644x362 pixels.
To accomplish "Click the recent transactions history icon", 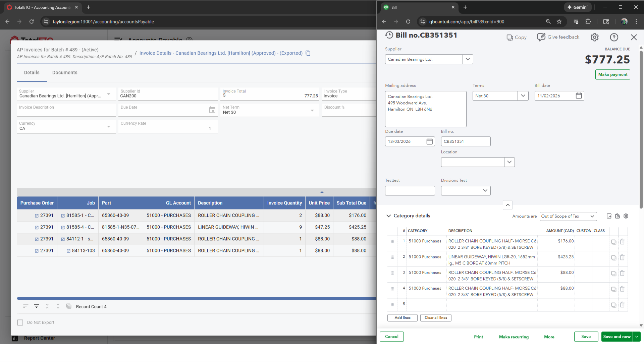I will click(389, 35).
